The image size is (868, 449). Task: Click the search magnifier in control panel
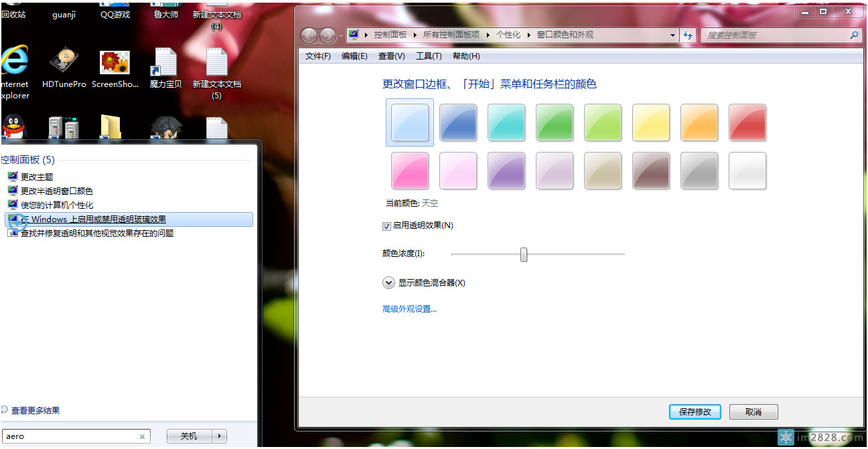(x=854, y=35)
